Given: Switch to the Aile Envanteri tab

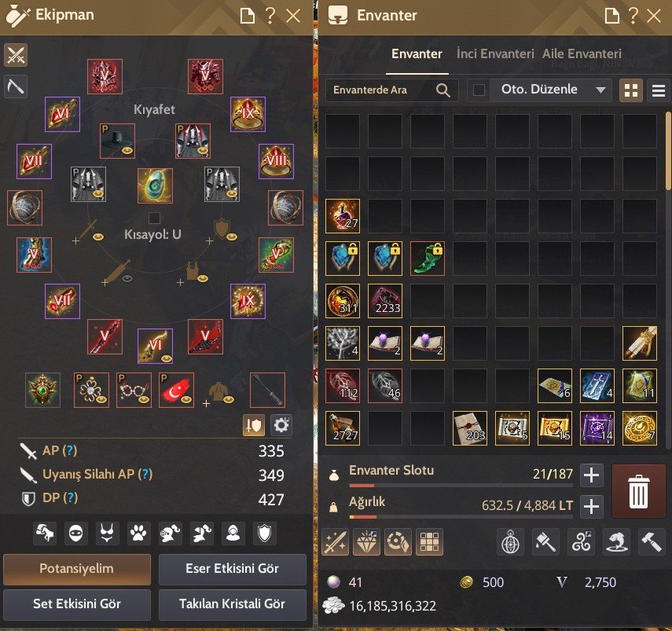Looking at the screenshot, I should [582, 54].
